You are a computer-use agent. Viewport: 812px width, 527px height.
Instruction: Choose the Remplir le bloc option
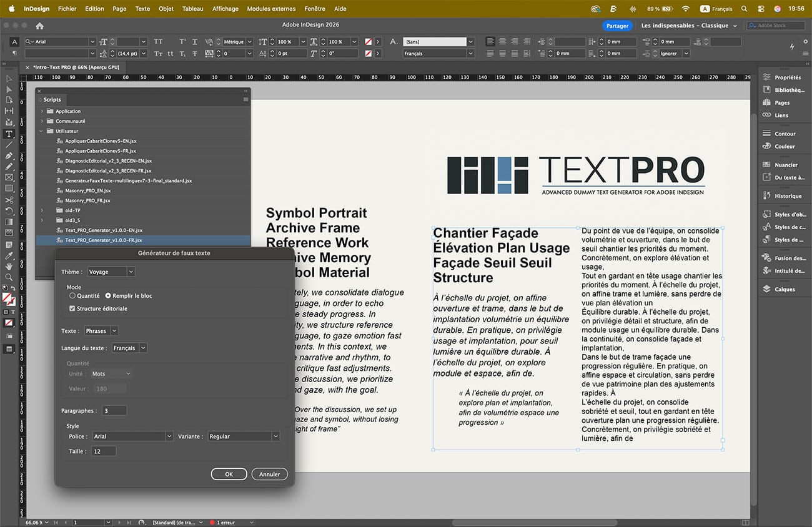pos(108,296)
